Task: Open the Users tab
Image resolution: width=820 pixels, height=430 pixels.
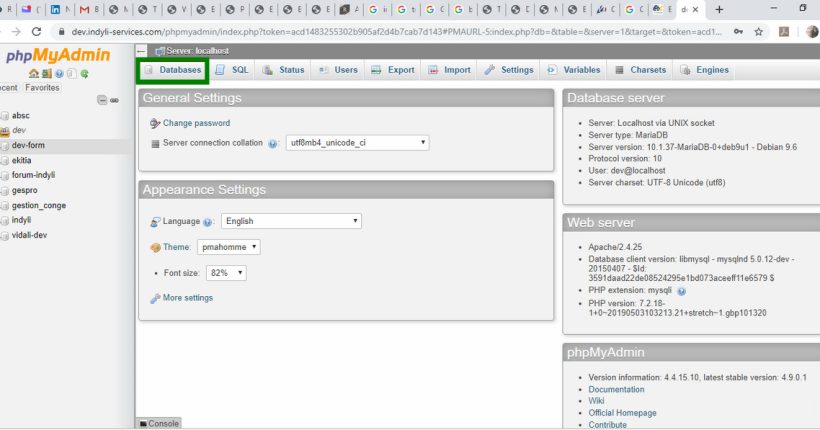Action: point(338,70)
